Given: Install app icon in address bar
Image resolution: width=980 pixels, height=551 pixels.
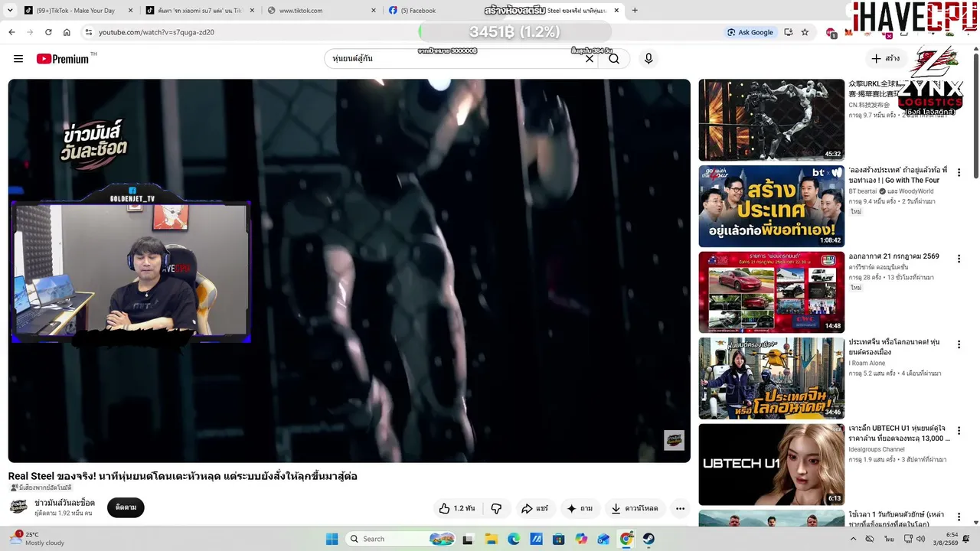Looking at the screenshot, I should click(x=788, y=32).
